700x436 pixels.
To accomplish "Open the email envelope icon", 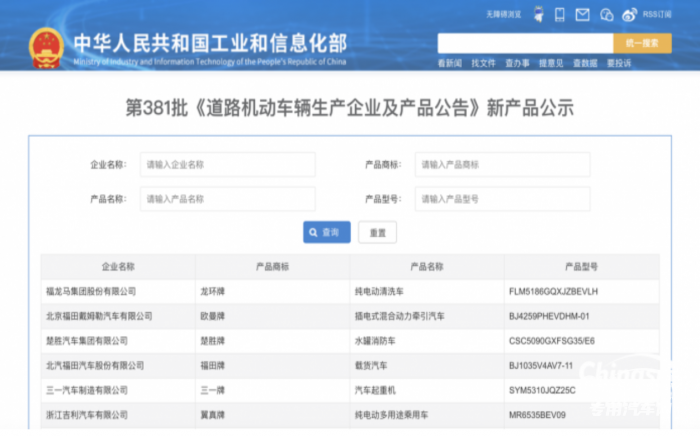I will click(x=582, y=15).
